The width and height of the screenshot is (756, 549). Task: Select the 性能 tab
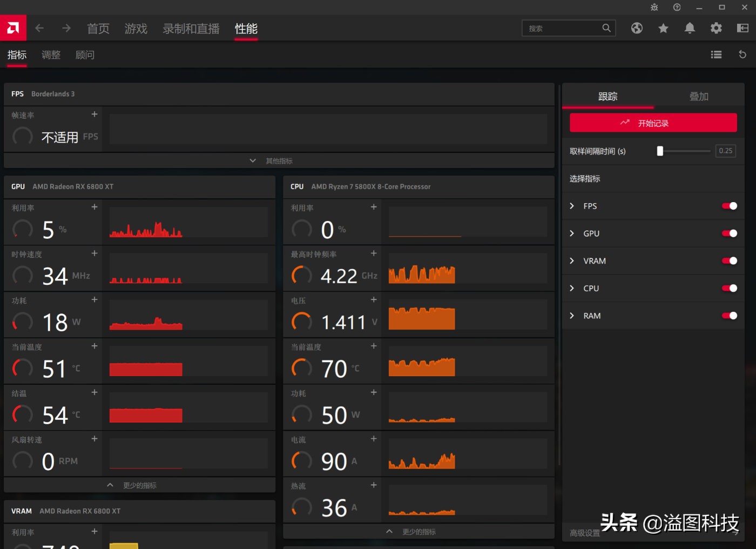[246, 29]
